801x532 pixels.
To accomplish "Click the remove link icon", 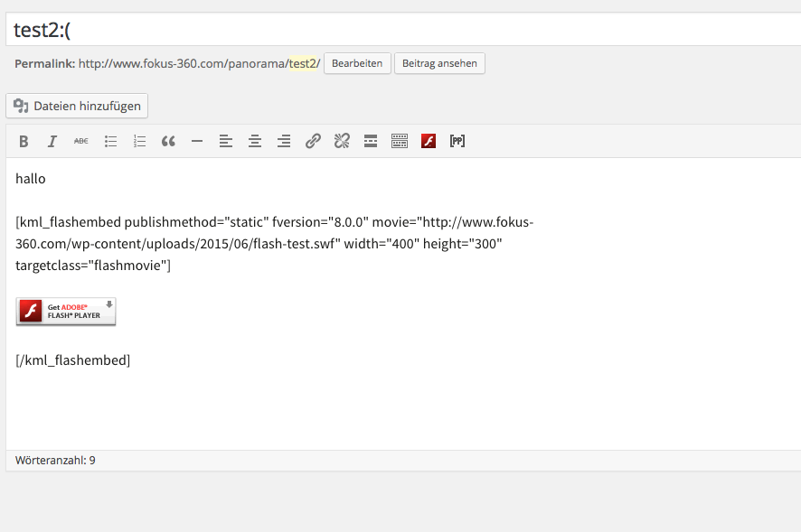I will [x=342, y=141].
